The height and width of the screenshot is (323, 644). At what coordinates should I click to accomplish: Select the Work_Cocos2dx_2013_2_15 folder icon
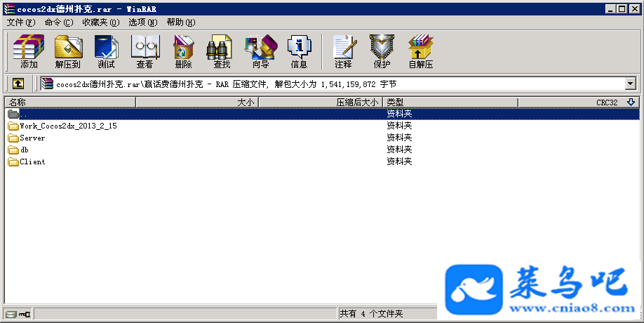tap(13, 126)
